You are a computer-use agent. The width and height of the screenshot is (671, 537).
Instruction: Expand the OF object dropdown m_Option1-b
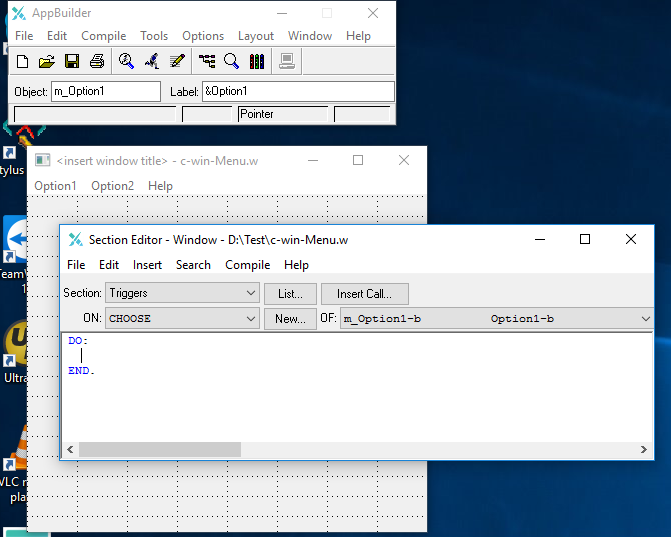645,319
